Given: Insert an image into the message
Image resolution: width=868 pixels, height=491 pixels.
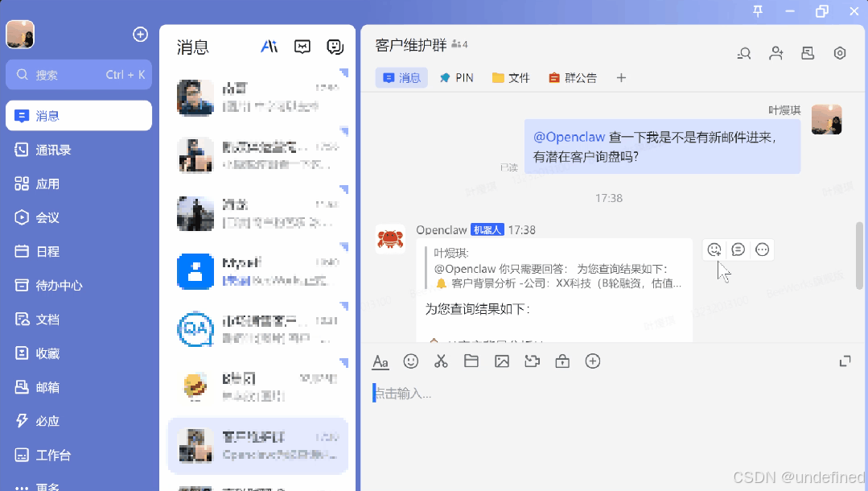Looking at the screenshot, I should [x=503, y=361].
